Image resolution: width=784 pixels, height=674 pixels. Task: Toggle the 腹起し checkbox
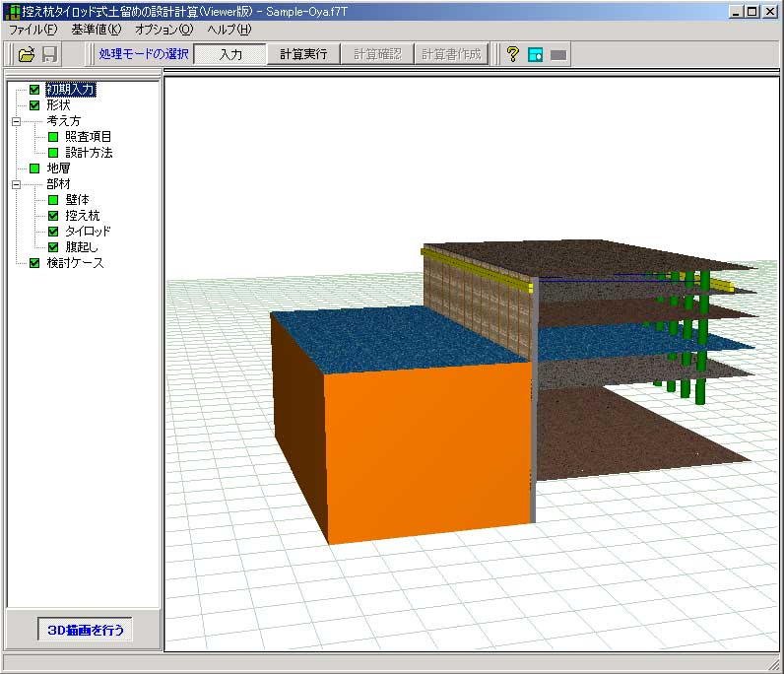coord(53,247)
